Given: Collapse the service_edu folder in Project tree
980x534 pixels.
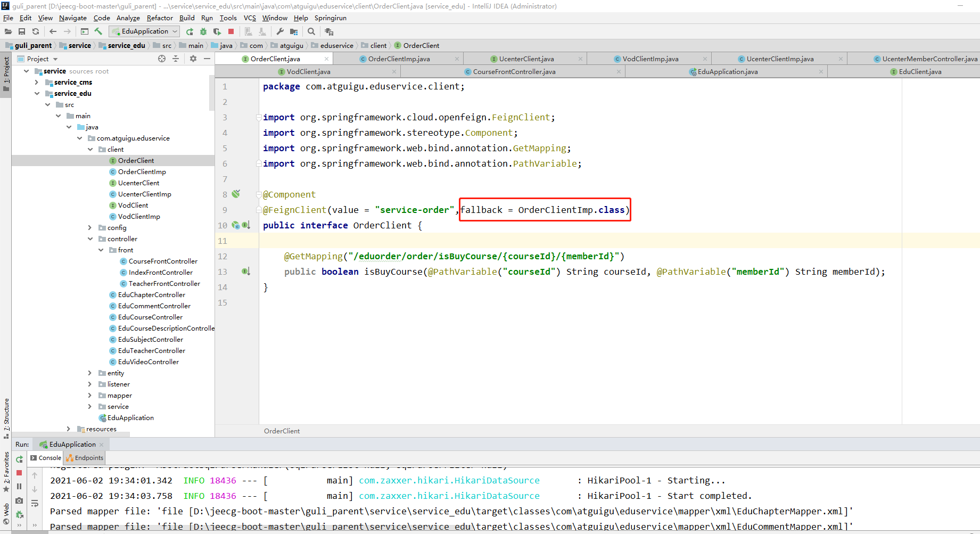Looking at the screenshot, I should click(37, 93).
